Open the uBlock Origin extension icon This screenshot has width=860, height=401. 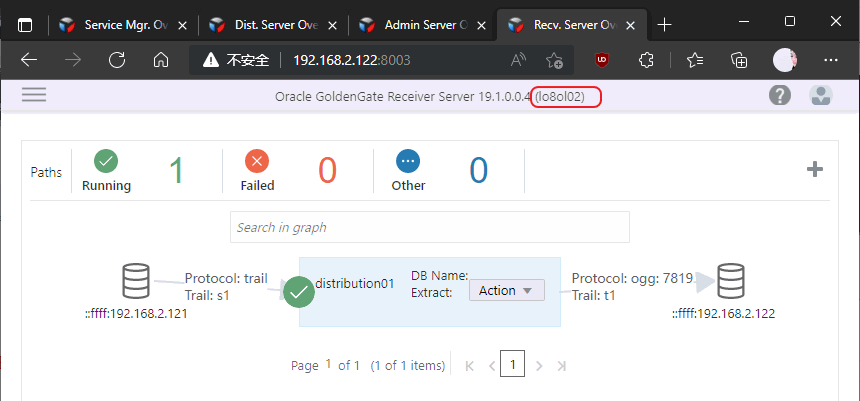coord(602,60)
